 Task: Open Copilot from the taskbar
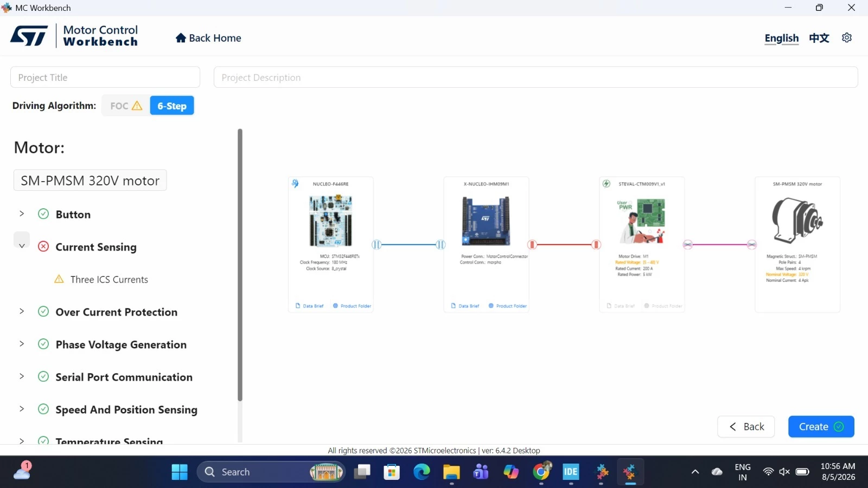coord(511,472)
